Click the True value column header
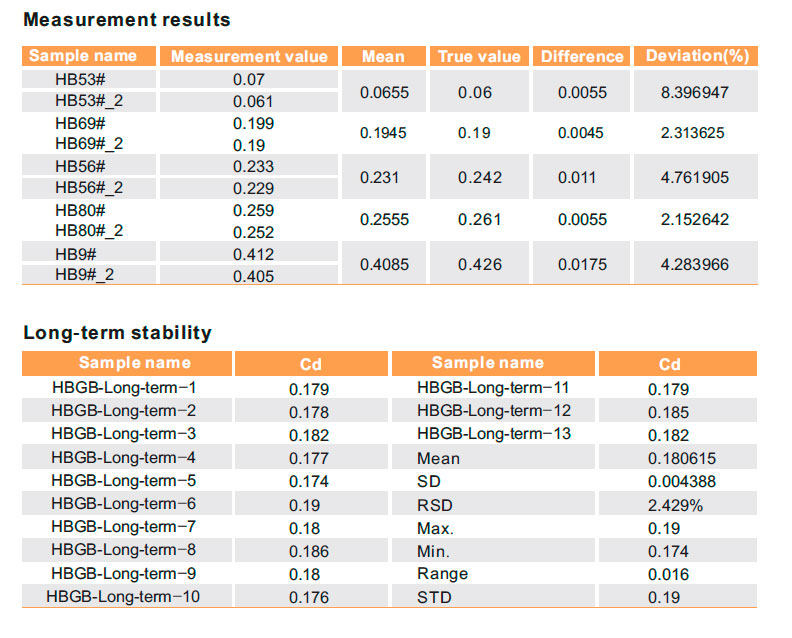 click(479, 57)
